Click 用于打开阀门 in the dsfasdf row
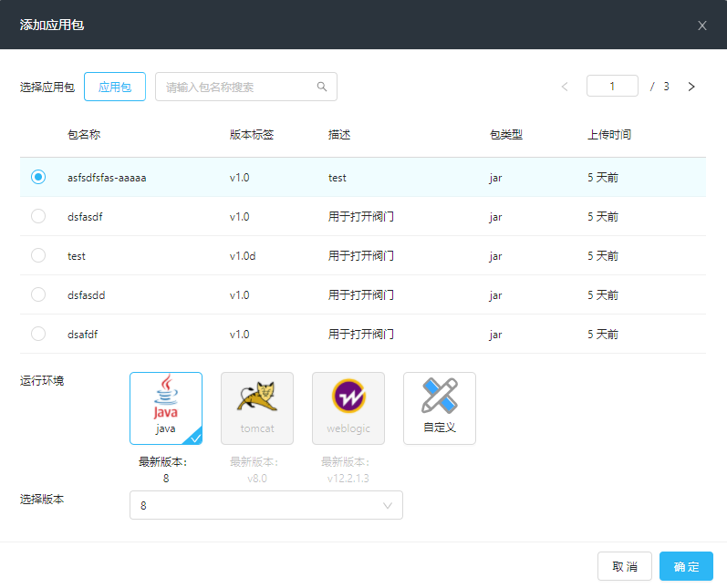 click(360, 217)
